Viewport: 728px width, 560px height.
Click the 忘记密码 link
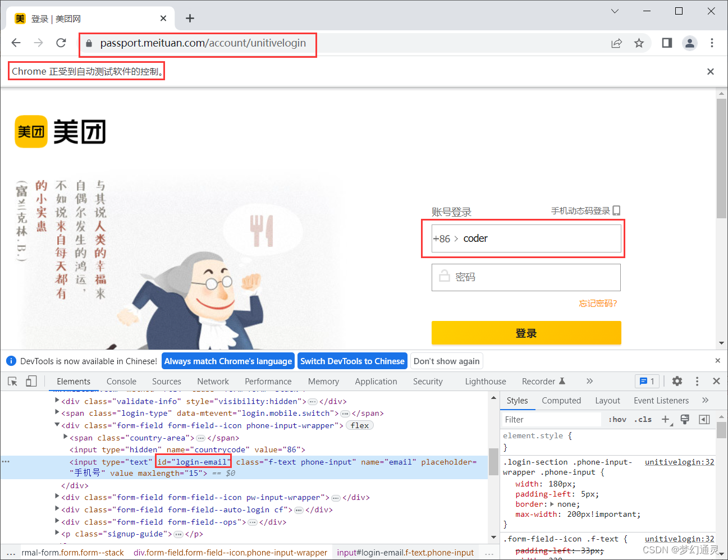tap(598, 303)
